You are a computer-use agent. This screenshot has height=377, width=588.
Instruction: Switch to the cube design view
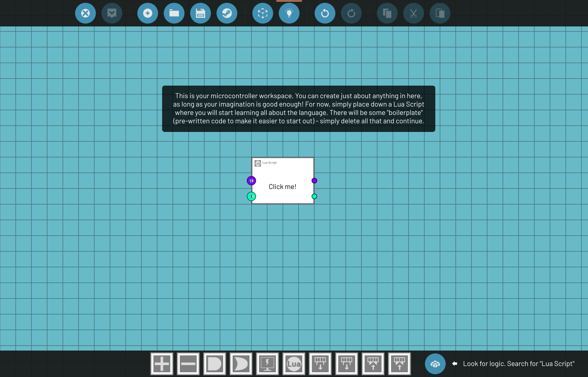pyautogui.click(x=263, y=13)
